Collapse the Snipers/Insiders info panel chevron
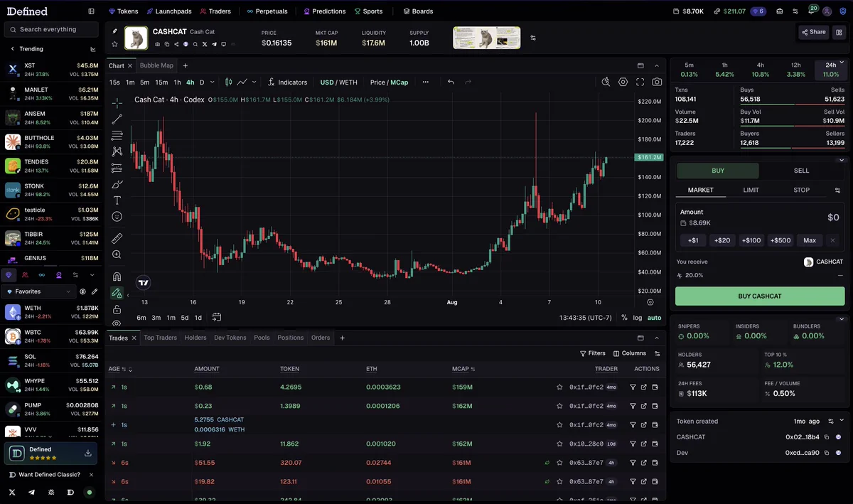The width and height of the screenshot is (853, 504). click(842, 319)
